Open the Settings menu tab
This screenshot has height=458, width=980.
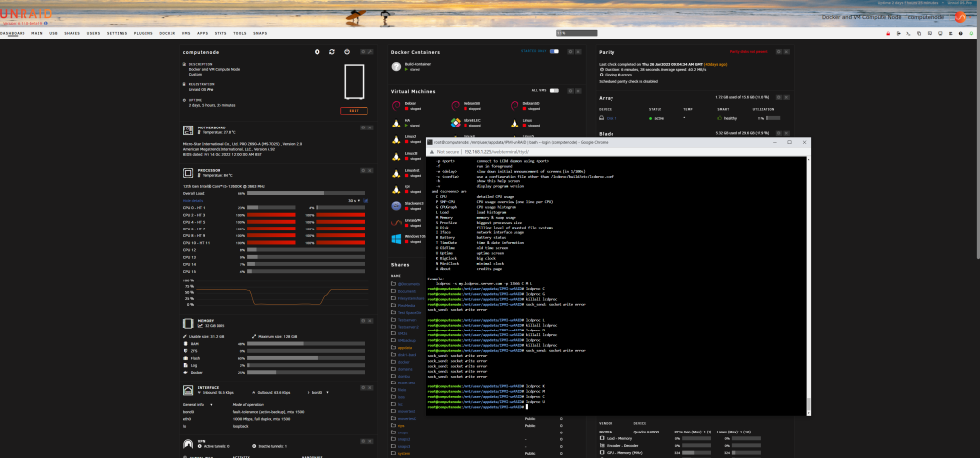click(117, 33)
